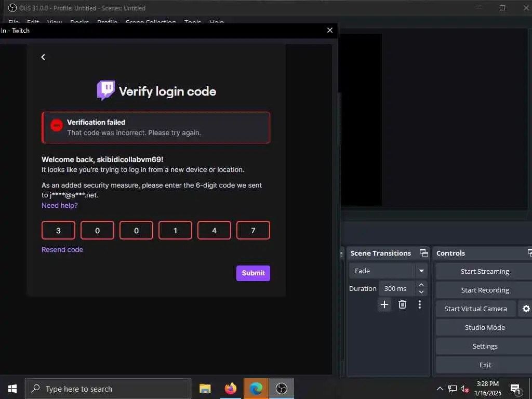The width and height of the screenshot is (532, 399).
Task: Increase transition duration with up arrow
Action: click(x=421, y=285)
